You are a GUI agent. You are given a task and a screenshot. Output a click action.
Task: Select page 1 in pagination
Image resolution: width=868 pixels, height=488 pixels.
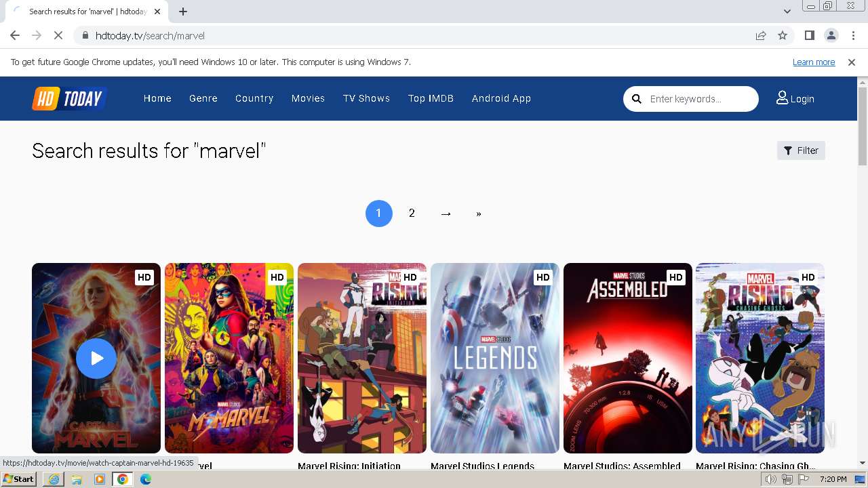click(x=379, y=213)
